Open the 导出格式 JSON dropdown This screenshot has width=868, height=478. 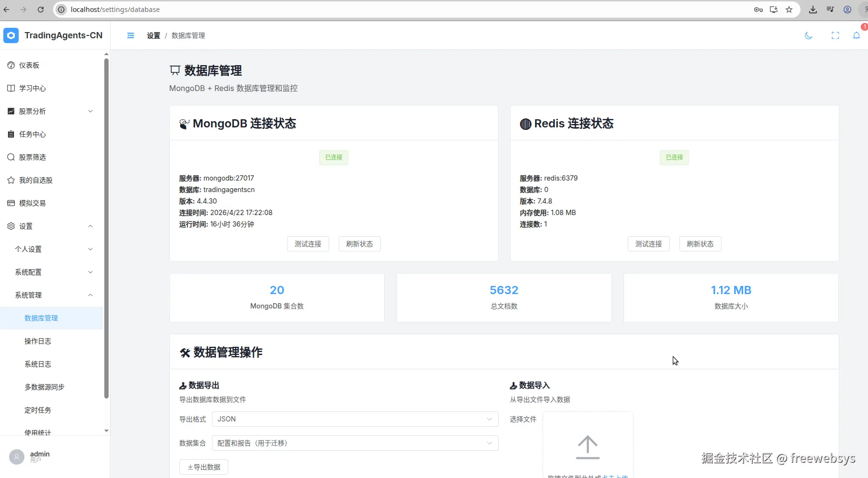click(355, 419)
